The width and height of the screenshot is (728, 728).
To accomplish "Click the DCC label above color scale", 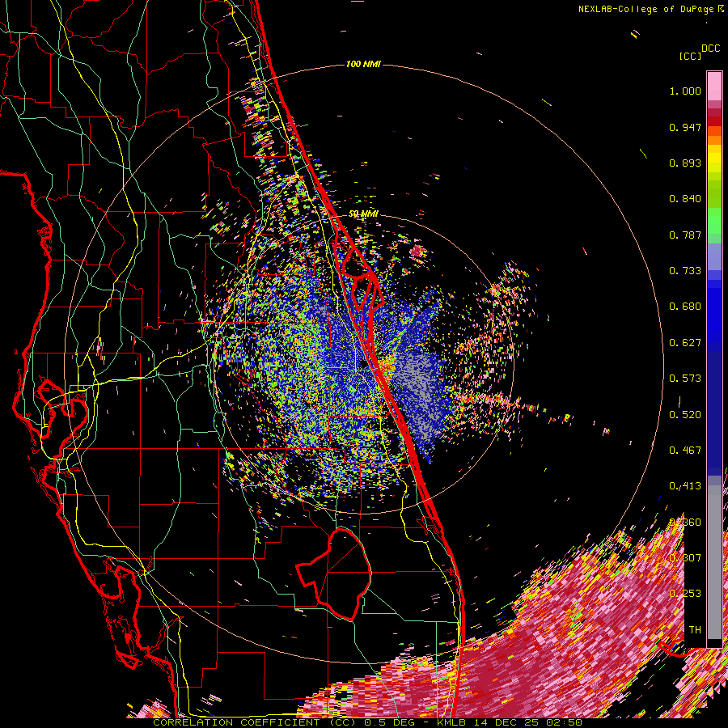I will click(710, 49).
